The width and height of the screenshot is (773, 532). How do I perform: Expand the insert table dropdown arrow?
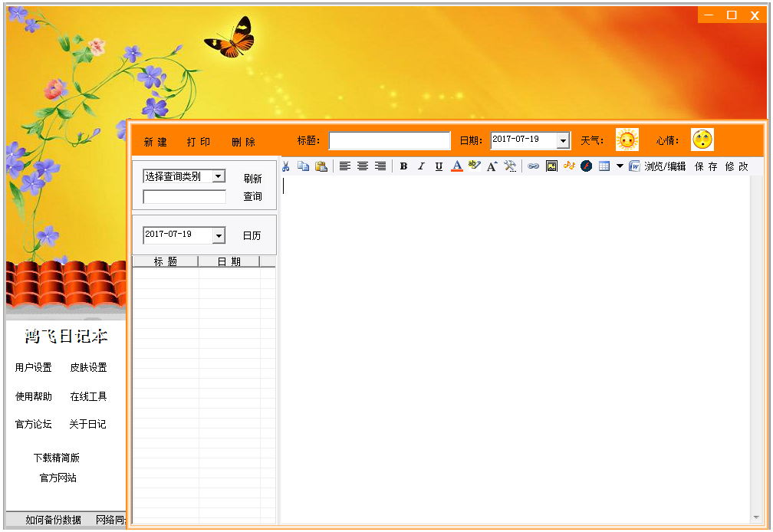coord(620,166)
